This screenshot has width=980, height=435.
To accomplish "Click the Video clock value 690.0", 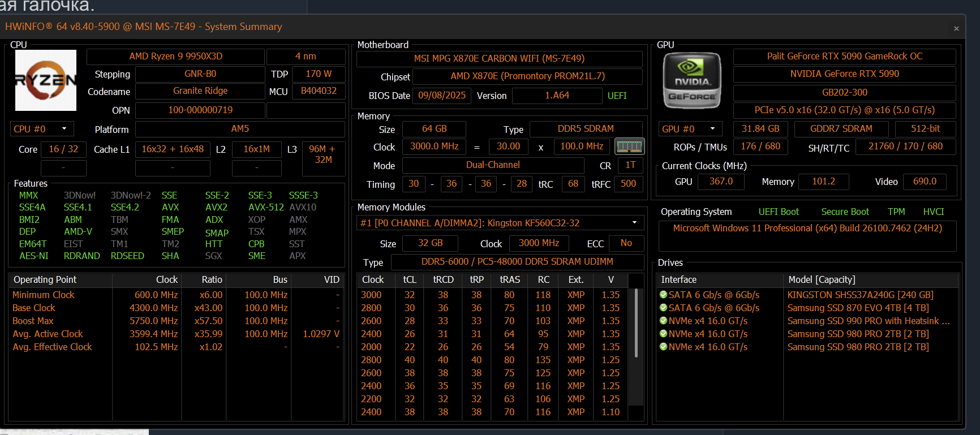I will (925, 182).
